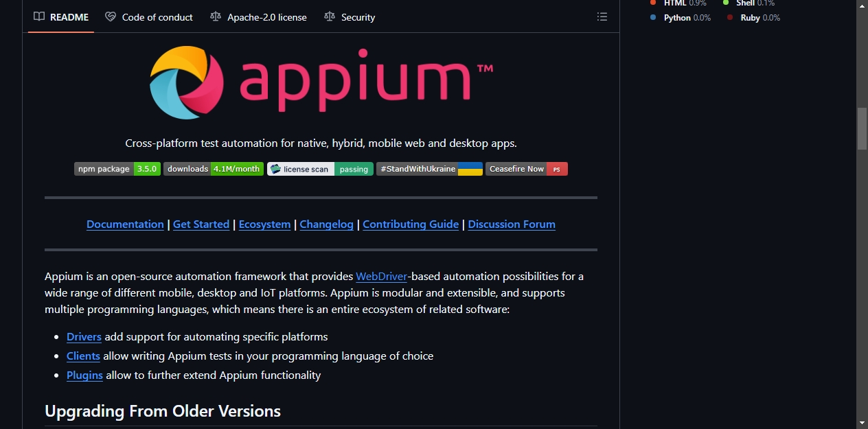Open the npm package 3.5.0 badge
Image resolution: width=868 pixels, height=429 pixels.
click(117, 169)
